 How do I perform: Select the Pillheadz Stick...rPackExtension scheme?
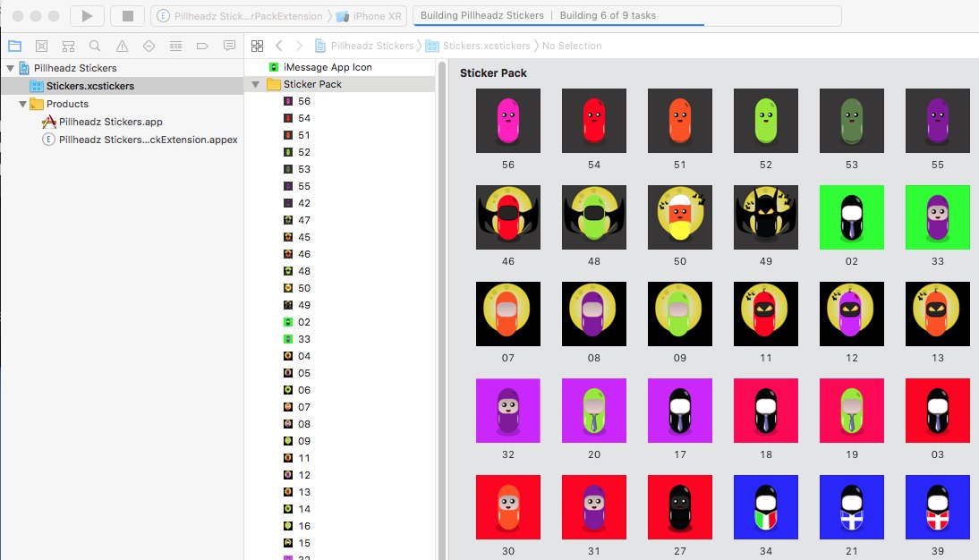[x=240, y=16]
